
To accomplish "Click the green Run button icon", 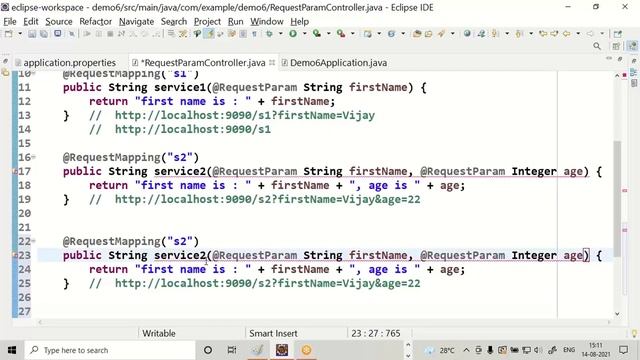I will [293, 34].
